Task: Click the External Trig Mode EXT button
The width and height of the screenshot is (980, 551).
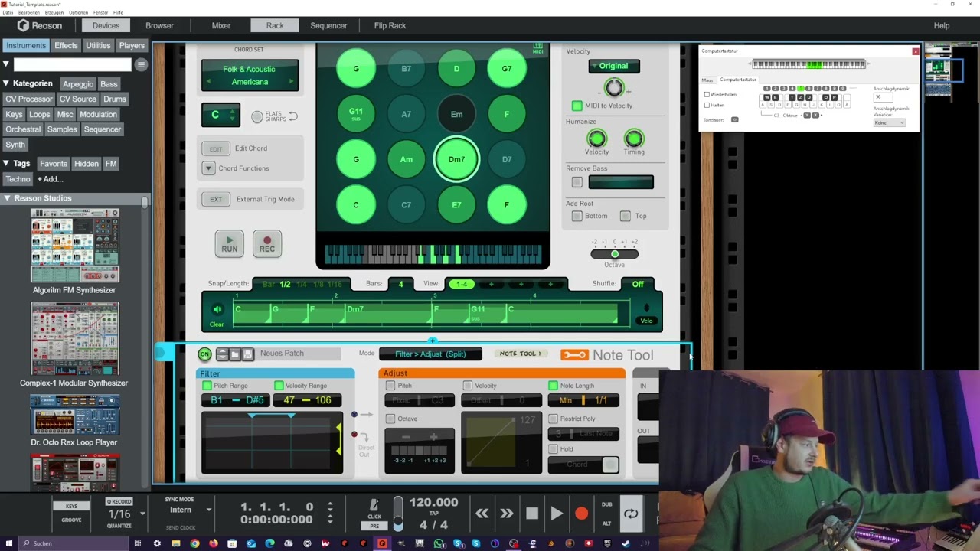Action: click(x=216, y=199)
